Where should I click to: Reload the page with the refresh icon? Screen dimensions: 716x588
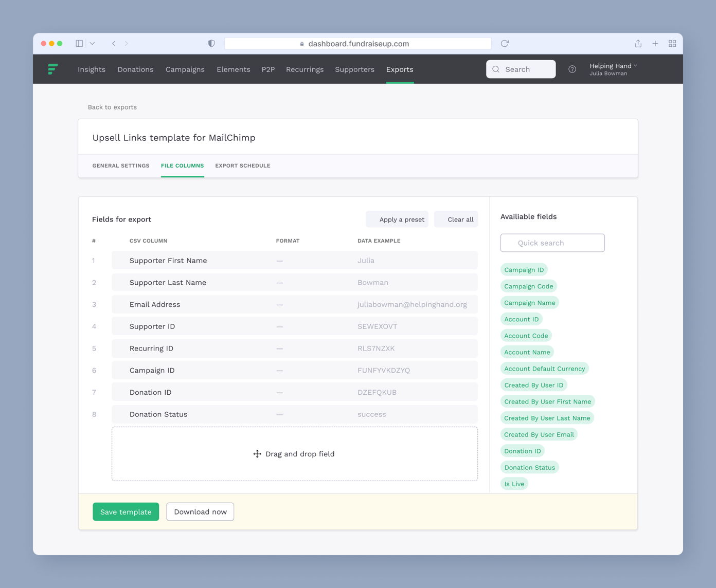click(x=505, y=44)
